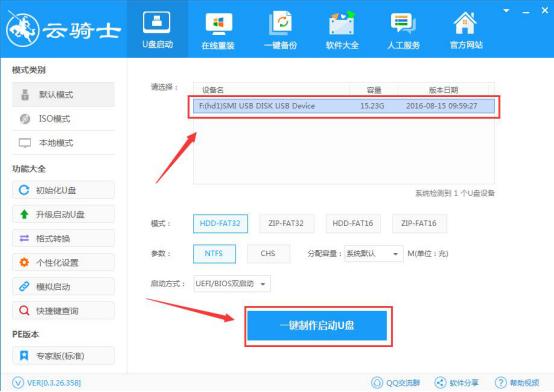Click 一键制作启动U盘 button
Image resolution: width=554 pixels, height=392 pixels.
point(317,326)
